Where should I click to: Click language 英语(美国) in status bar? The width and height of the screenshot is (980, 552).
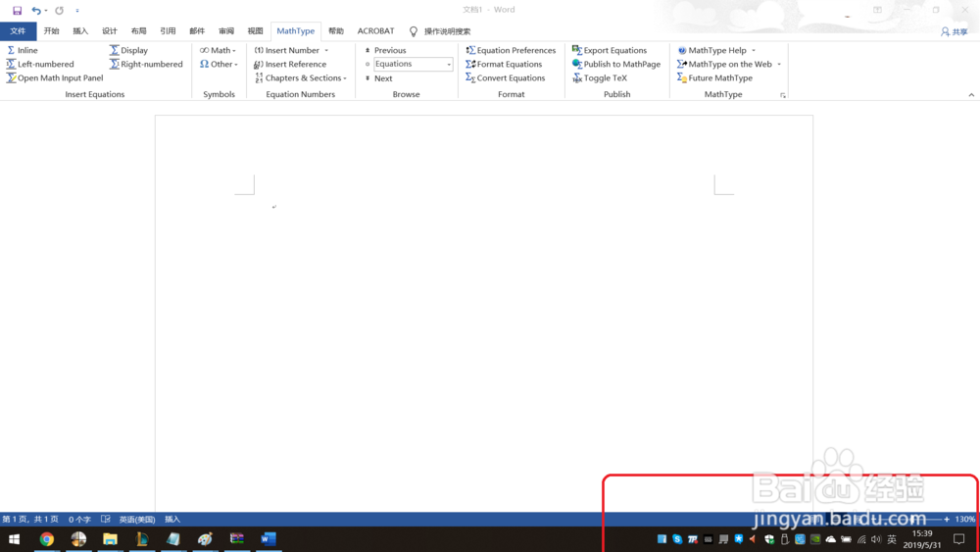137,519
